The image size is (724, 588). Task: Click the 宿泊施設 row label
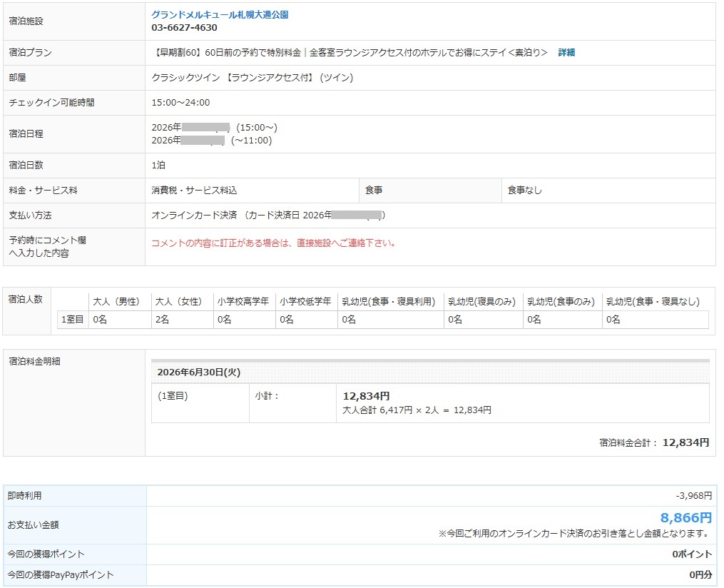pos(26,21)
